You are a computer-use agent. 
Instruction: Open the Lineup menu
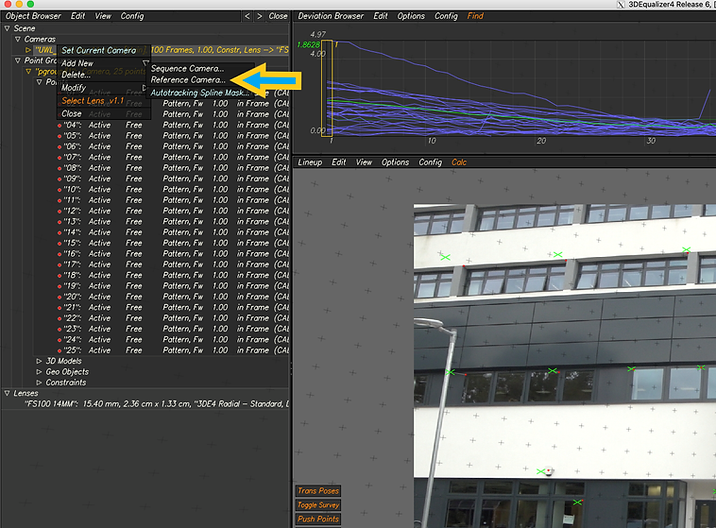[x=310, y=162]
